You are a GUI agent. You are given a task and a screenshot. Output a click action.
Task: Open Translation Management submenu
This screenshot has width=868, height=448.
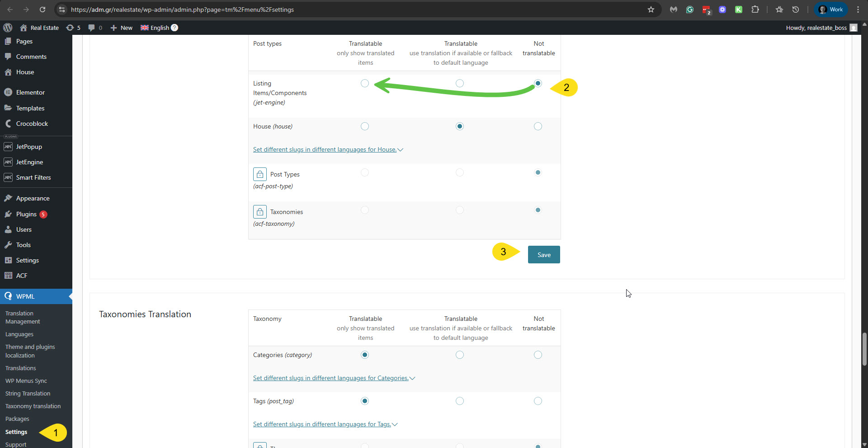coord(23,317)
